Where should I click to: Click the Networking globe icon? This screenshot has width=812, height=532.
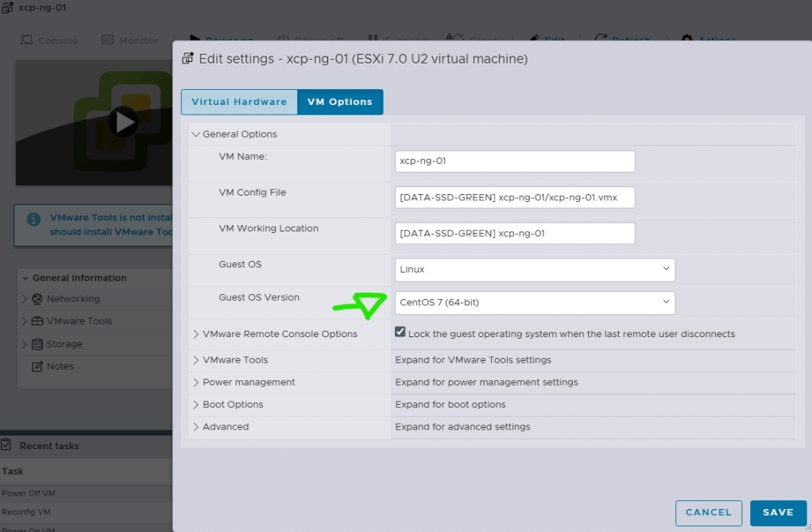(x=37, y=299)
